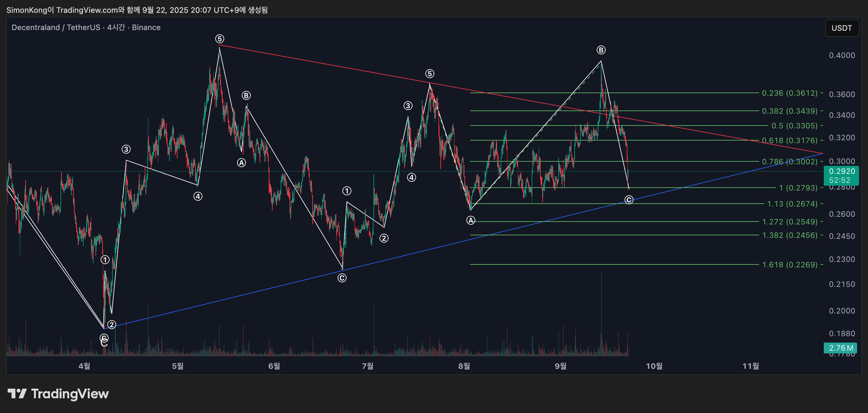
Task: Click the 10월 label on the time axis
Action: (654, 366)
